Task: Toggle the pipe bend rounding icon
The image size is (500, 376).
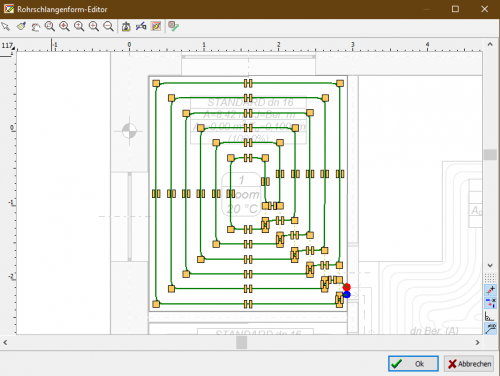Action: coord(490,328)
